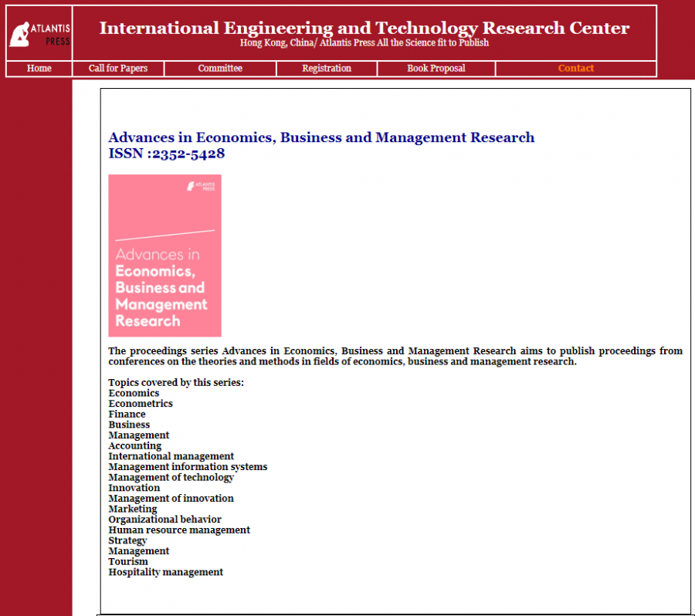Click the 'Business' topic line
This screenshot has width=695, height=616.
tap(129, 425)
